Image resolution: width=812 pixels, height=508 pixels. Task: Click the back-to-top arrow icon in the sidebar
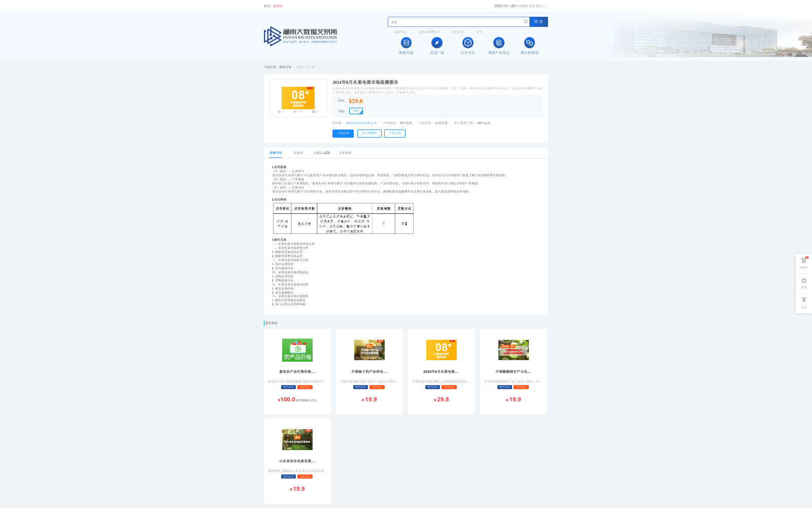pos(804,300)
